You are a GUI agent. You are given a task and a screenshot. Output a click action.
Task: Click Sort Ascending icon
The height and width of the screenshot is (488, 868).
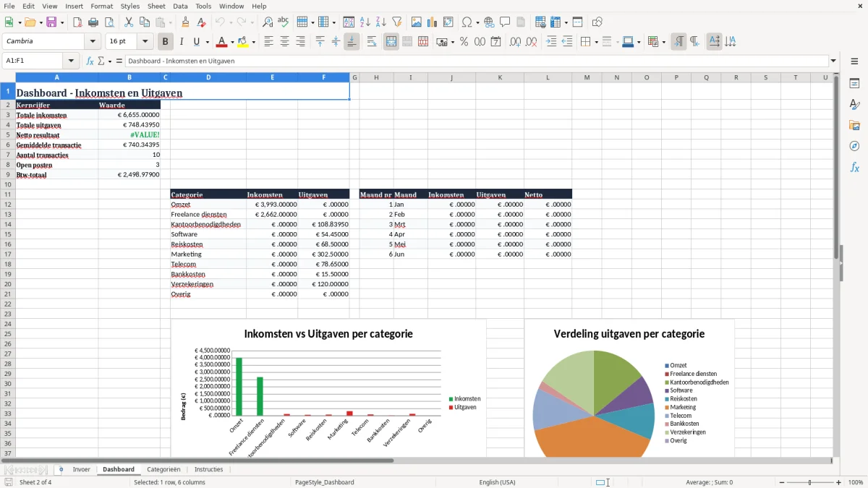(365, 22)
